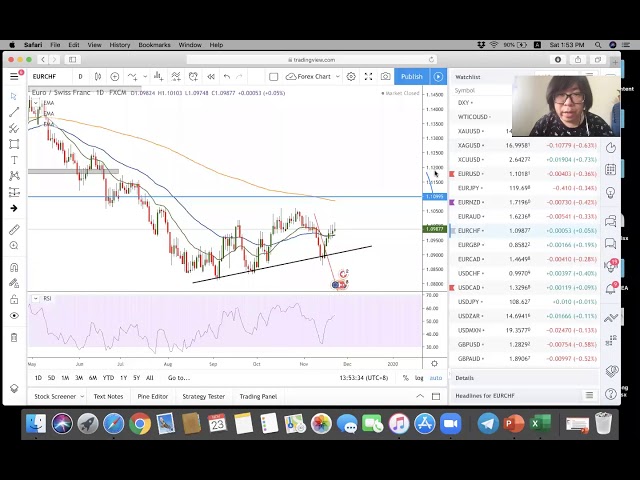Toggle lock all drawing tools
640x480 pixels.
coord(14,298)
